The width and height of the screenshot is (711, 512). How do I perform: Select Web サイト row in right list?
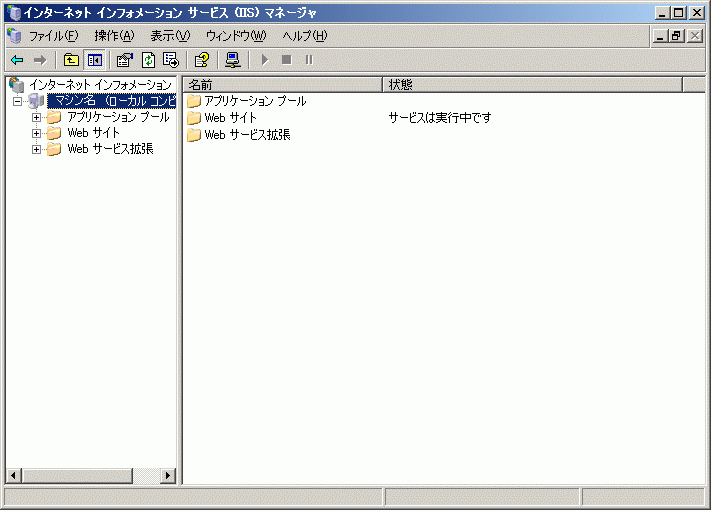point(230,118)
